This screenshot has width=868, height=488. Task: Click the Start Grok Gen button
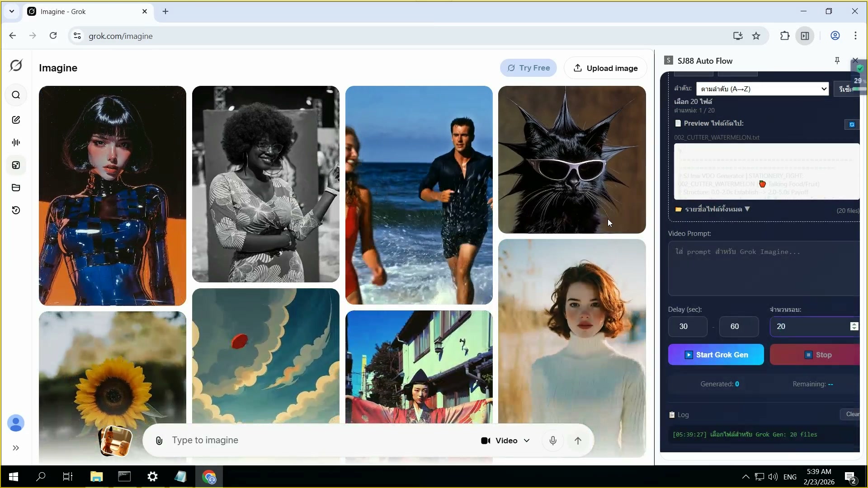click(x=716, y=355)
